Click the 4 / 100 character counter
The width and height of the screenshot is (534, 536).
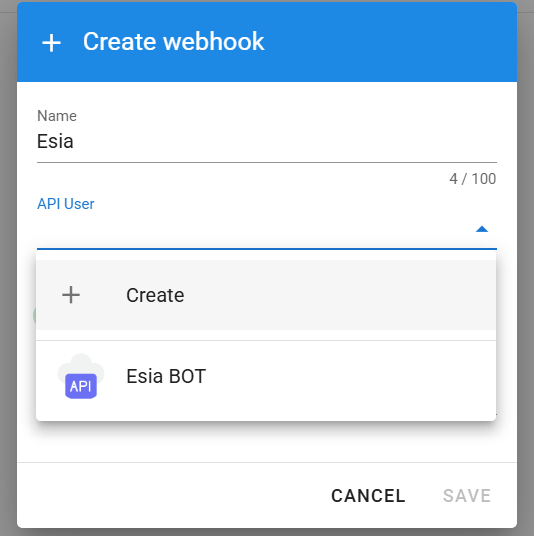click(472, 179)
